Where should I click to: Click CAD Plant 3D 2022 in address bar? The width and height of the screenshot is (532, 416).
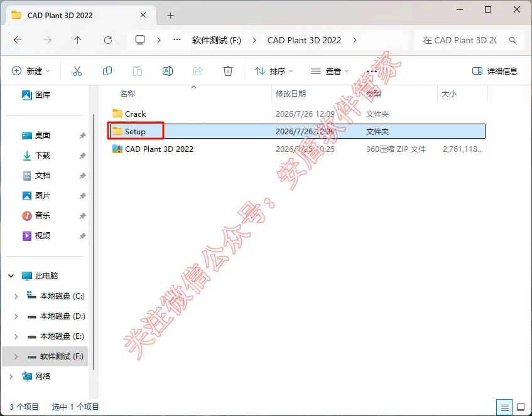pyautogui.click(x=305, y=40)
